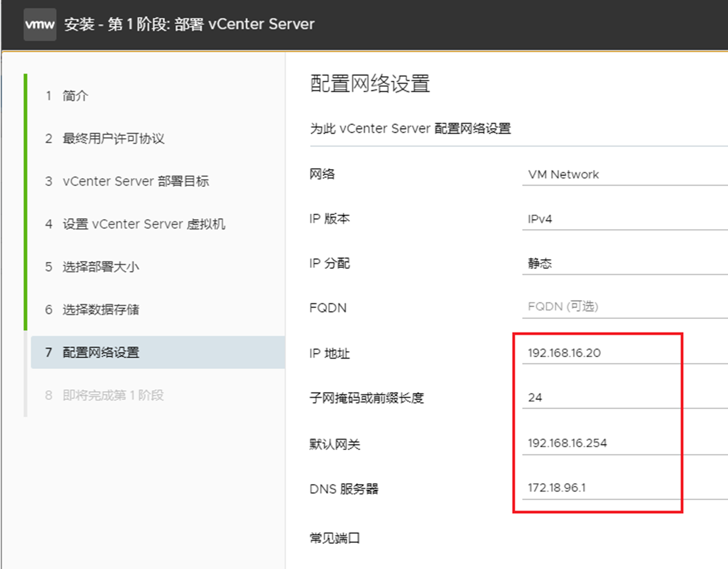Click the 安装 - 第 1 阶段 title text
The height and width of the screenshot is (569, 728).
(189, 24)
